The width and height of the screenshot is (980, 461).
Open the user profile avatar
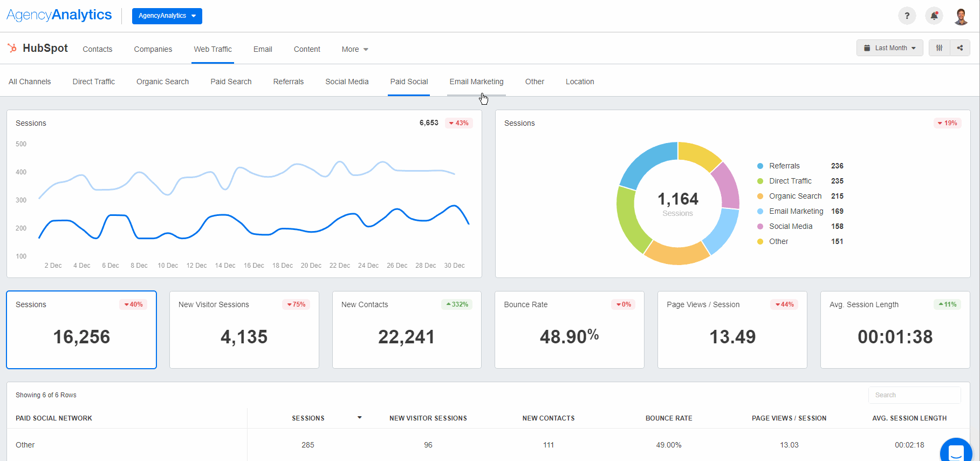[961, 16]
